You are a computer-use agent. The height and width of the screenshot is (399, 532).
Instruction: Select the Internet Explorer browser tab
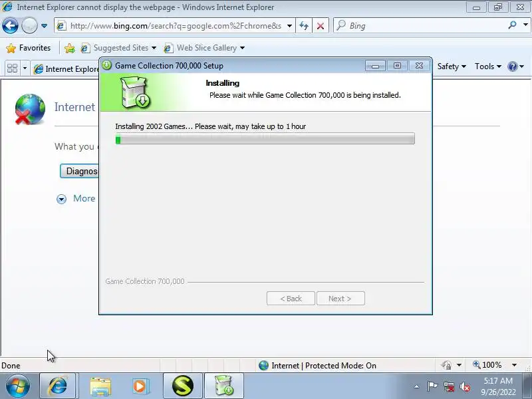point(66,69)
